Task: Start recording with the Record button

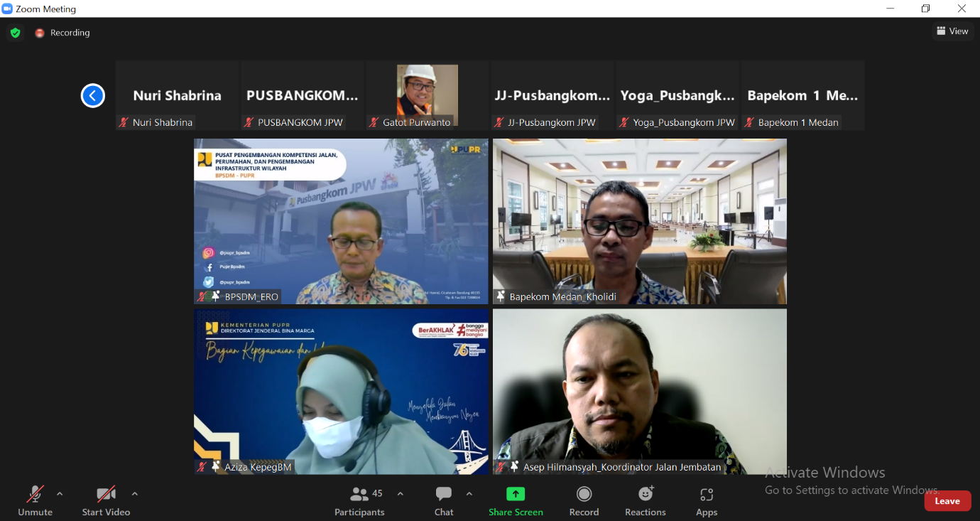Action: [x=584, y=500]
